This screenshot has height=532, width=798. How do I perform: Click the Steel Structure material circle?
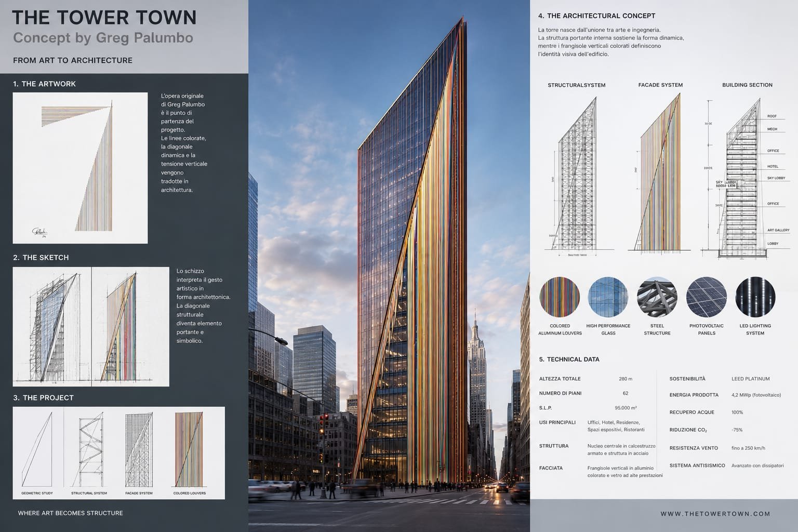pos(657,297)
